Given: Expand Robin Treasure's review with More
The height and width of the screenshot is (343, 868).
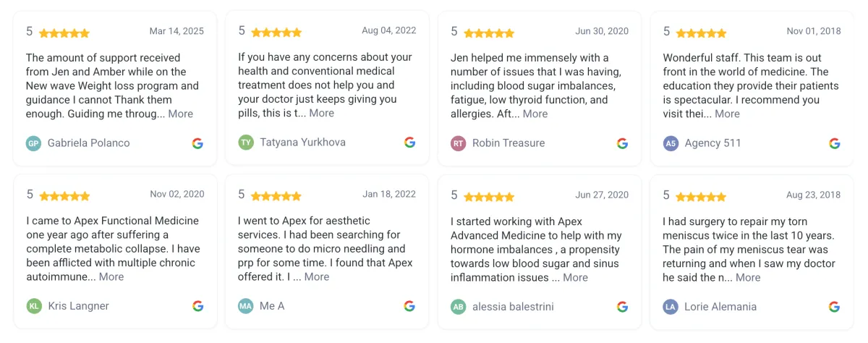Looking at the screenshot, I should [x=535, y=114].
